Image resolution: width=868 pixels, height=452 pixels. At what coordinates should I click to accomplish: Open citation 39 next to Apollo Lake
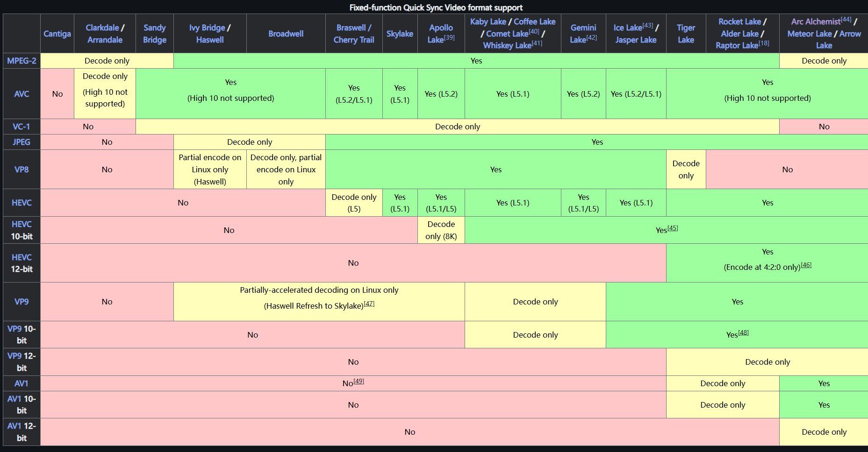coord(449,37)
